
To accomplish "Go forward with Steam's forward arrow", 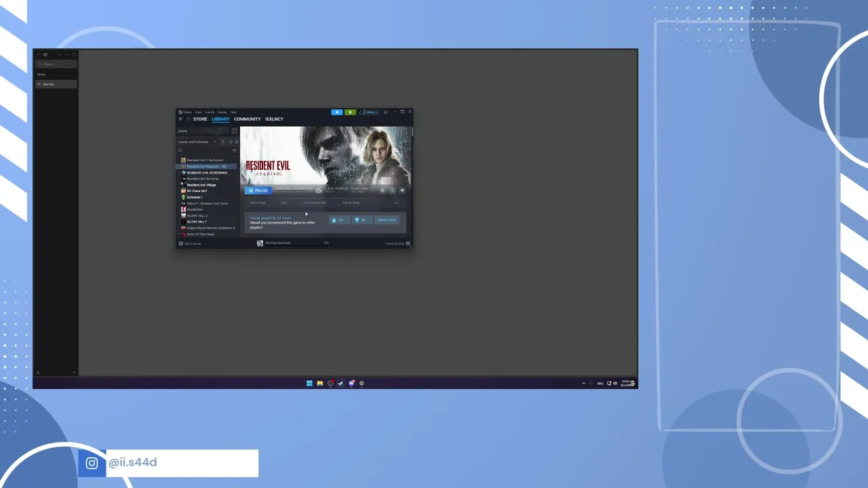I will click(x=188, y=119).
